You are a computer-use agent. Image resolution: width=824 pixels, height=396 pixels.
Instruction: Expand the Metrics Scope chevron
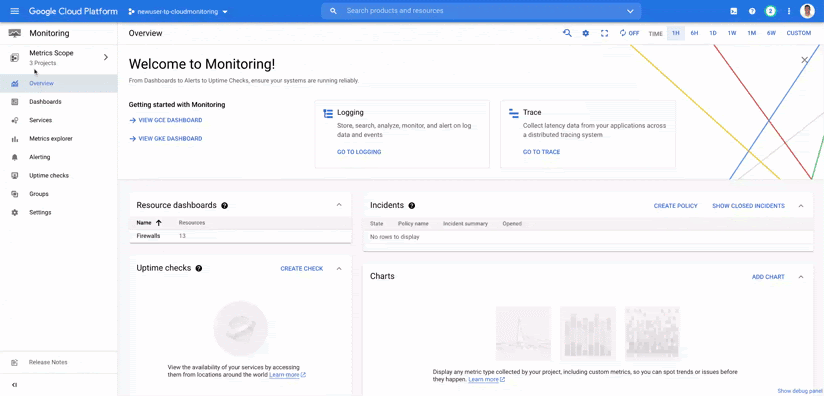106,57
